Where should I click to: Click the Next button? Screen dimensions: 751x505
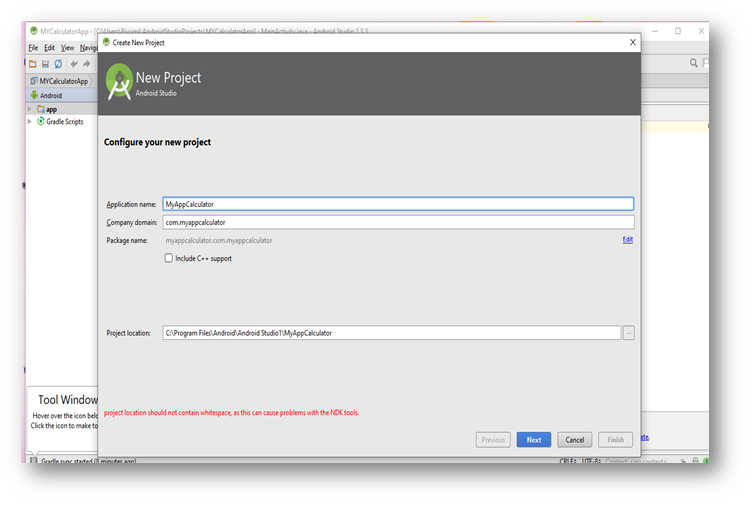pyautogui.click(x=534, y=440)
